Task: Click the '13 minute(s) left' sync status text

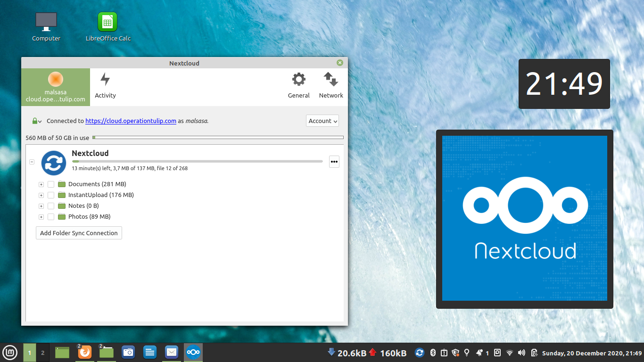Action: 130,168
